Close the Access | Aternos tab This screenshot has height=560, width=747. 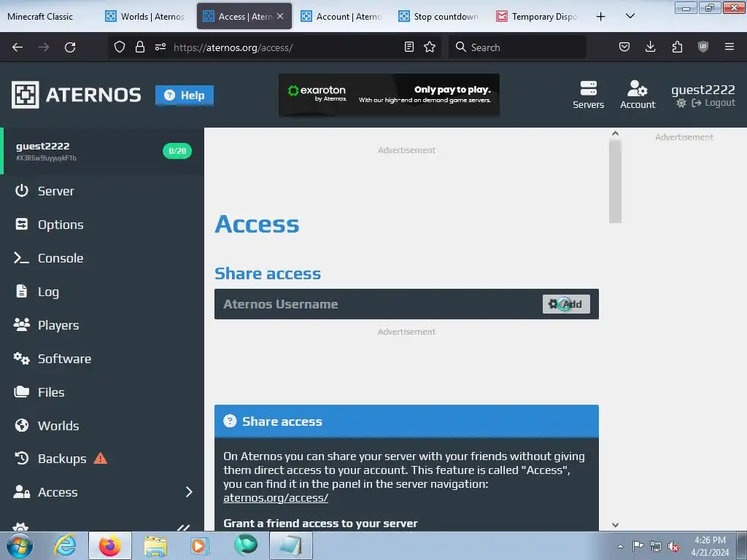(280, 16)
